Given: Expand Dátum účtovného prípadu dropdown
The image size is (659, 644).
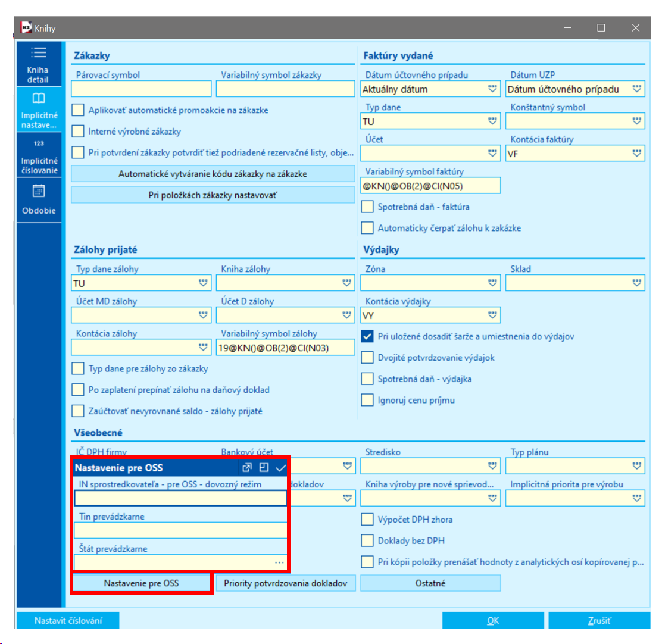Looking at the screenshot, I should coord(492,89).
